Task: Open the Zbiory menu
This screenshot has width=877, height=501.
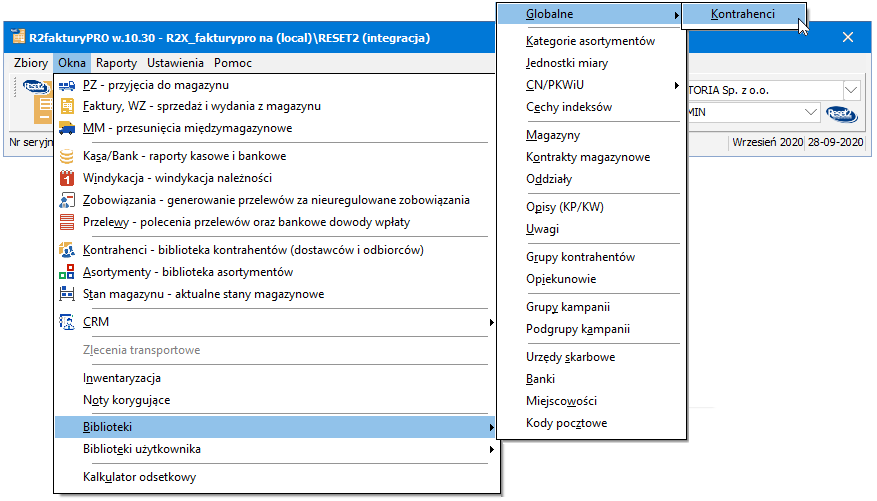Action: (x=31, y=63)
